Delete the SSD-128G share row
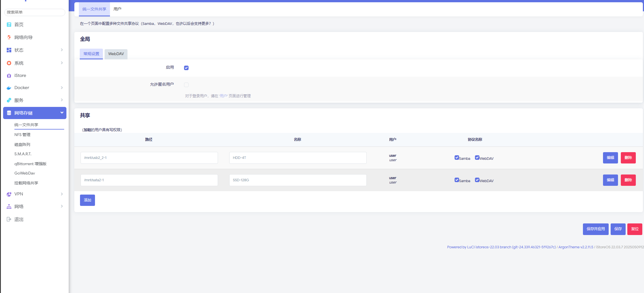The height and width of the screenshot is (293, 644). [628, 180]
